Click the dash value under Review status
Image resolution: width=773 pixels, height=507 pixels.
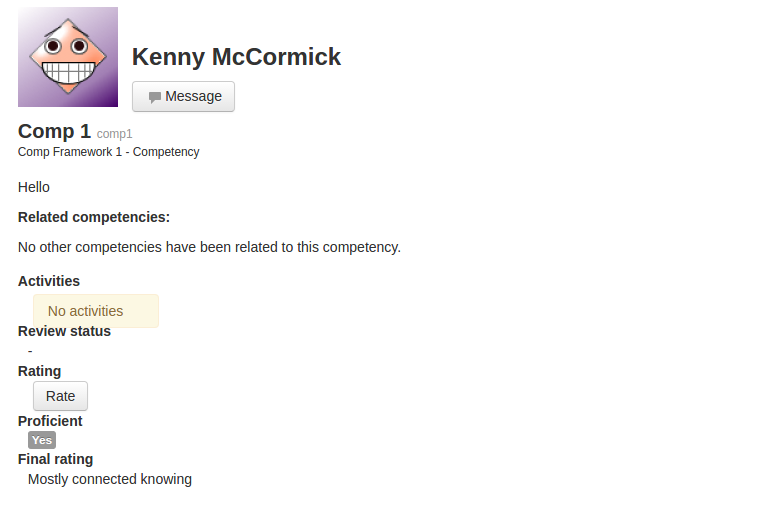click(30, 351)
